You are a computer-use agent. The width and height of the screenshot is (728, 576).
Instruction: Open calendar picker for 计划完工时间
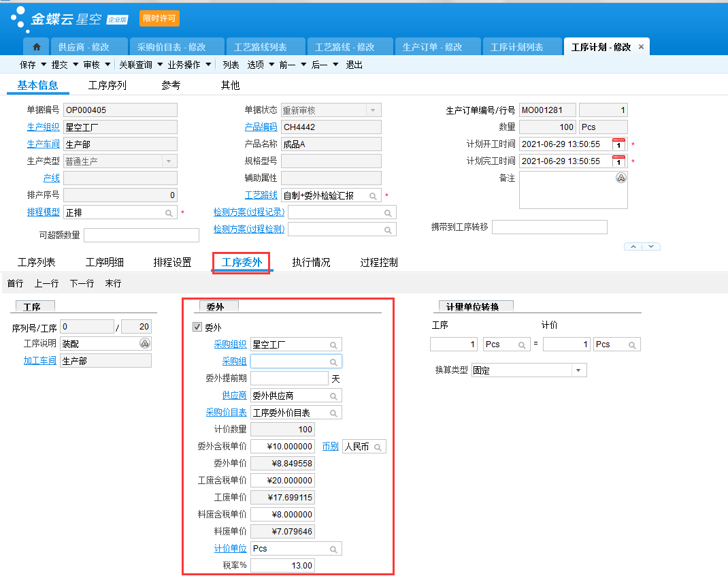(618, 161)
